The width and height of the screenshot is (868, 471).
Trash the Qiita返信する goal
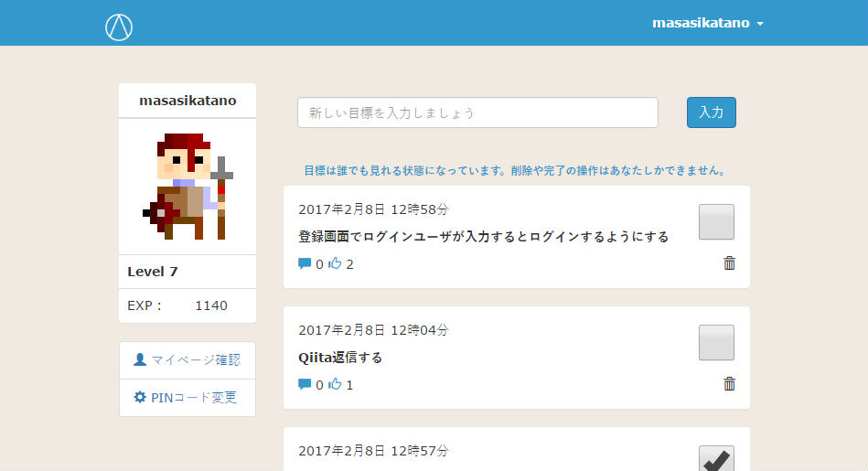point(729,384)
